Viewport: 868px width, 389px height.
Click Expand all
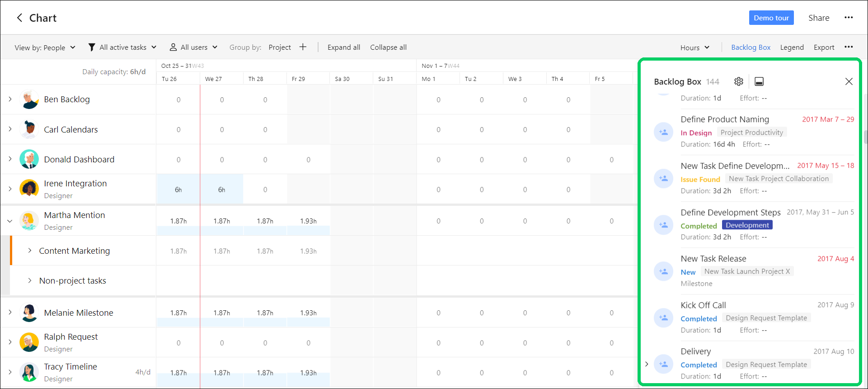(x=343, y=47)
